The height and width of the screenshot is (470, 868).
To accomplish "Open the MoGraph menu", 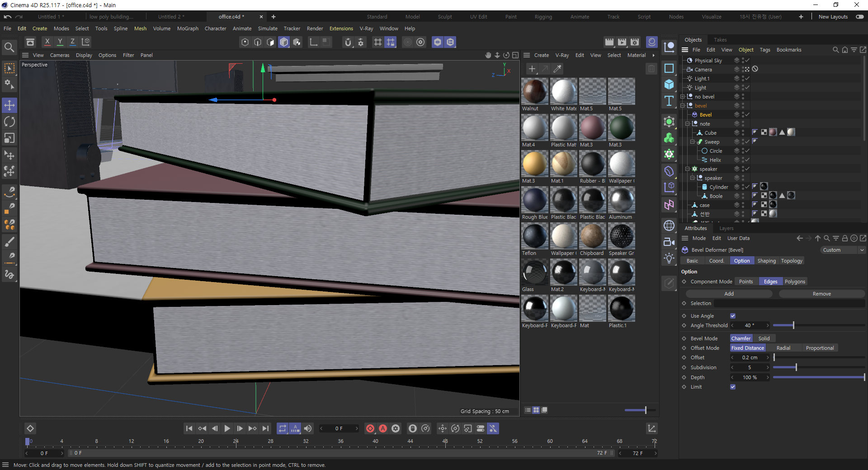I will pyautogui.click(x=188, y=28).
